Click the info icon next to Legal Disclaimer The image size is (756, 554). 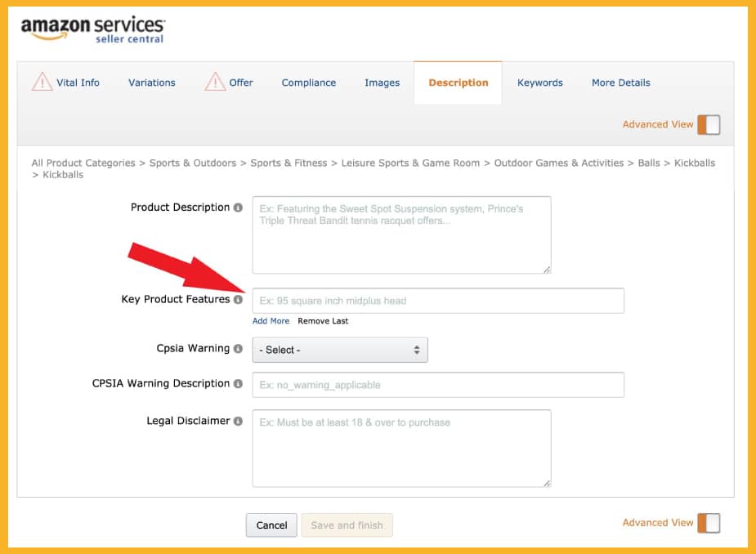coord(239,421)
